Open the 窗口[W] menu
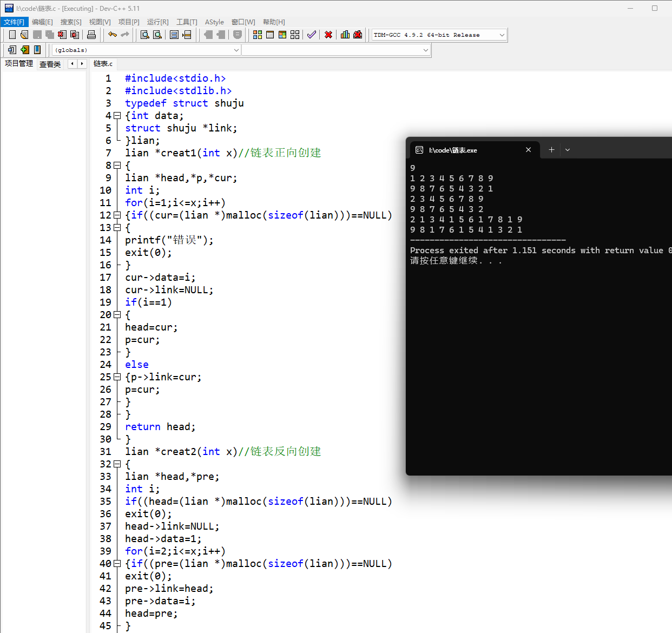Image resolution: width=672 pixels, height=633 pixels. point(243,22)
